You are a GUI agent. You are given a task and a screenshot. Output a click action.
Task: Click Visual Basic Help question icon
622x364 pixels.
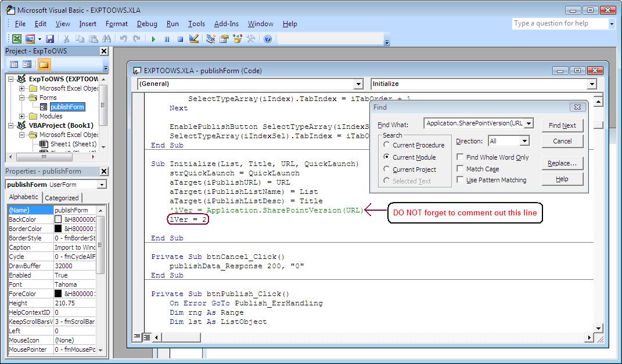[x=268, y=39]
